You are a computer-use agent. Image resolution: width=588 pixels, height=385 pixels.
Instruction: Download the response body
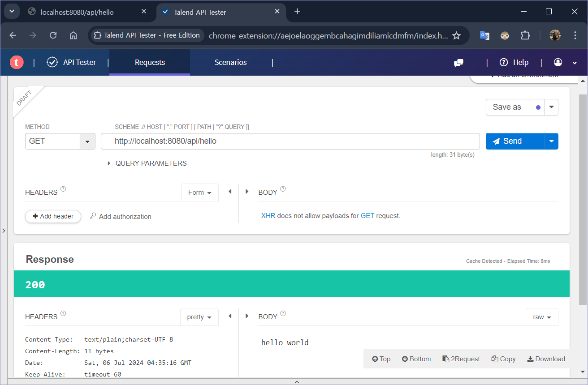click(546, 359)
